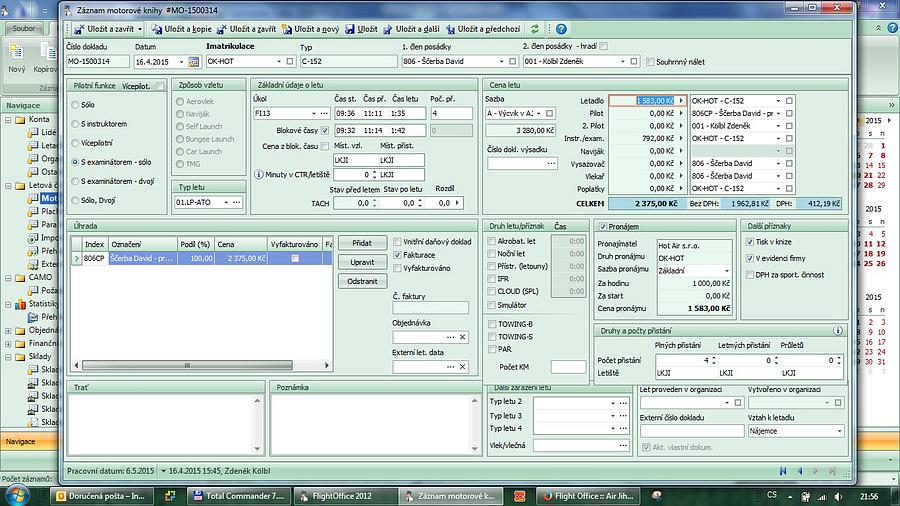900x506 pixels.
Task: Go to the previous record navigation arrow
Action: coord(800,470)
